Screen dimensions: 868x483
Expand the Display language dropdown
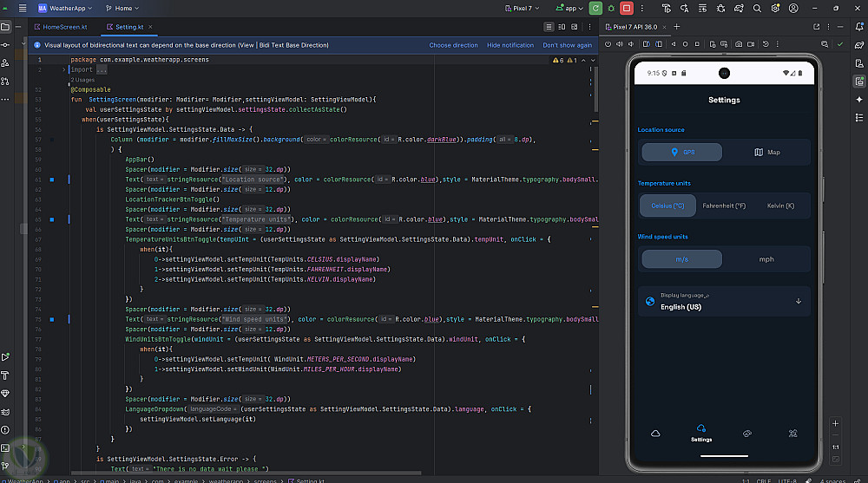[x=798, y=302]
